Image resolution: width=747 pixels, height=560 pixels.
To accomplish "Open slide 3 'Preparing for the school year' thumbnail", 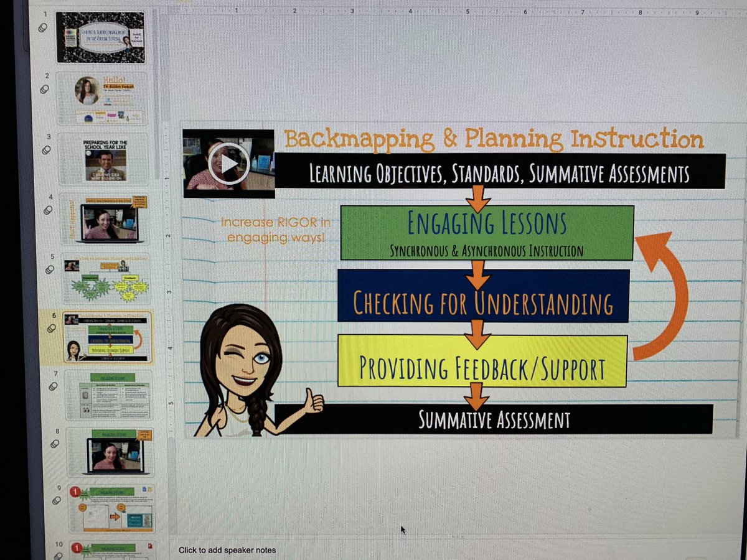I will pyautogui.click(x=104, y=159).
